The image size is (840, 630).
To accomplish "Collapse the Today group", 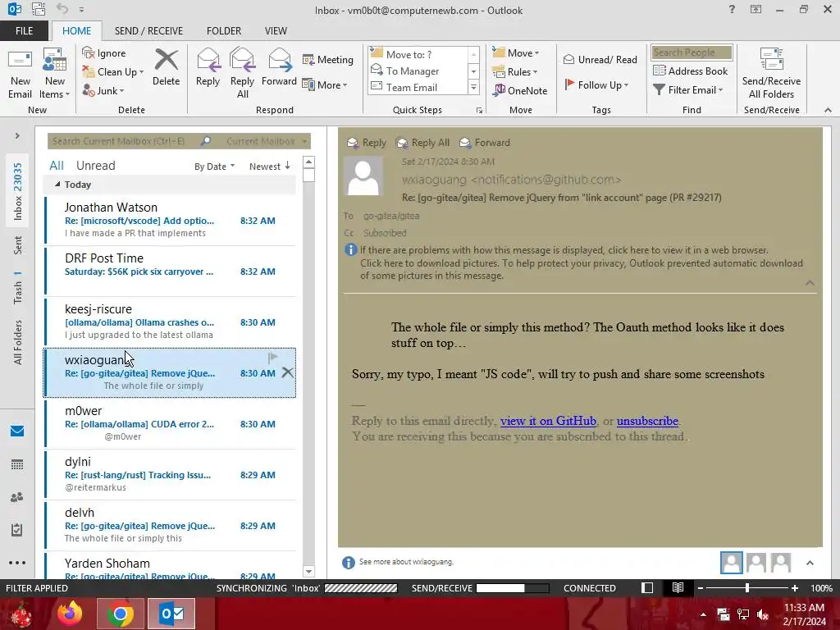I will click(x=57, y=185).
